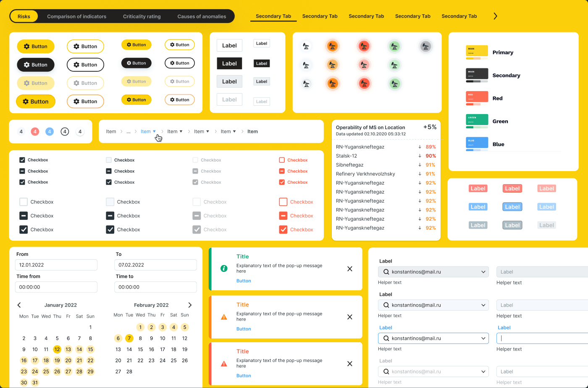588x388 pixels.
Task: Pick the bottom-row red oil pump icon
Action: point(363,83)
